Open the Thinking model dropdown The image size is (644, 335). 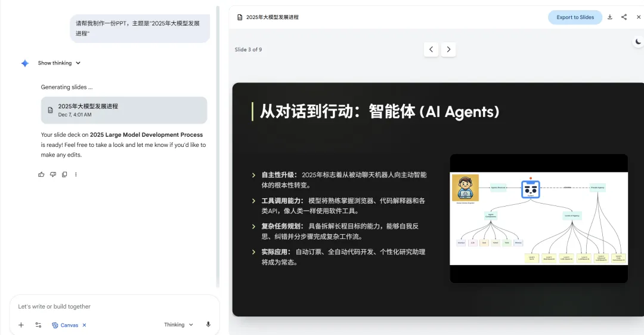178,325
